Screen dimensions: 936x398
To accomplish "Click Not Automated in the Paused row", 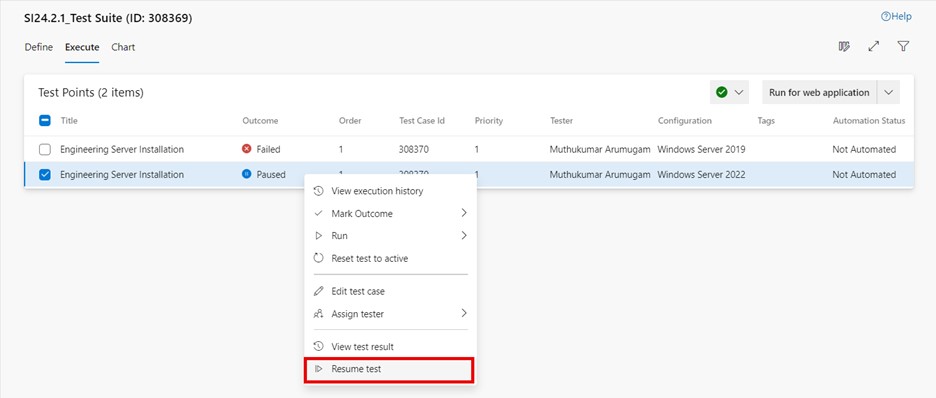I will tap(864, 175).
